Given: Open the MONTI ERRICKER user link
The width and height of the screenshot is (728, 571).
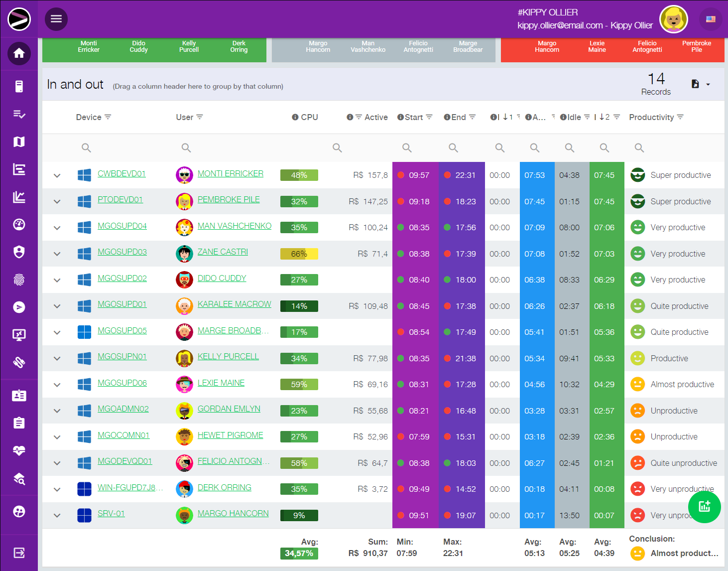Looking at the screenshot, I should pyautogui.click(x=230, y=173).
